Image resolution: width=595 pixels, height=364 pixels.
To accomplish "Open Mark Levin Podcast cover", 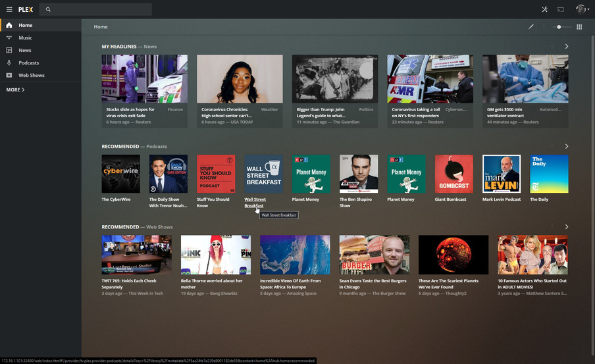I will click(x=502, y=174).
